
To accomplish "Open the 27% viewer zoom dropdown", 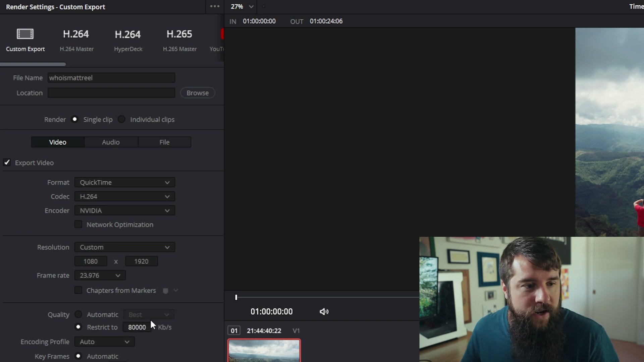I will point(242,6).
